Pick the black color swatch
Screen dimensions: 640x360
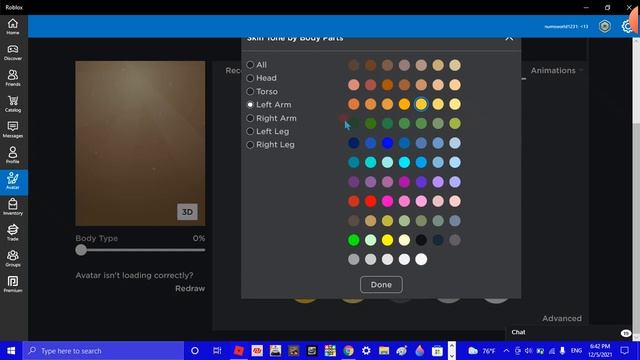421,240
